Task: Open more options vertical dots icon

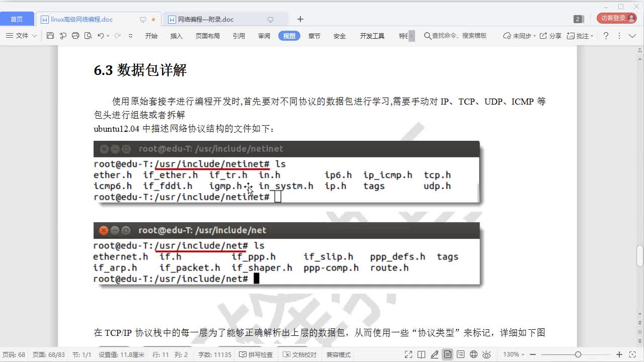Action: pyautogui.click(x=619, y=36)
